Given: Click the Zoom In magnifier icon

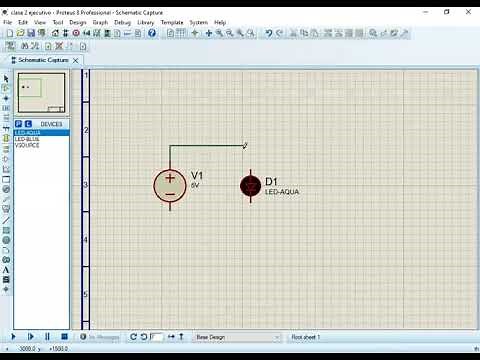Looking at the screenshot, I should tap(219, 33).
